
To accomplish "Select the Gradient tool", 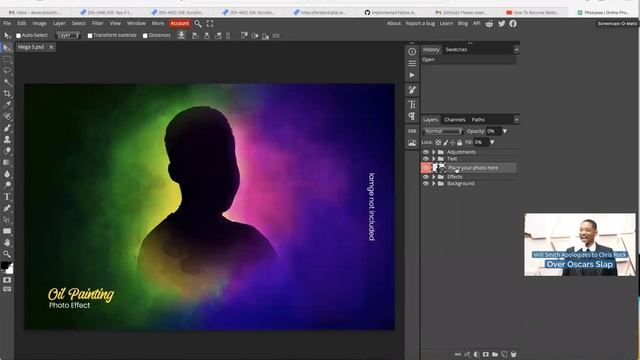I will 7,162.
